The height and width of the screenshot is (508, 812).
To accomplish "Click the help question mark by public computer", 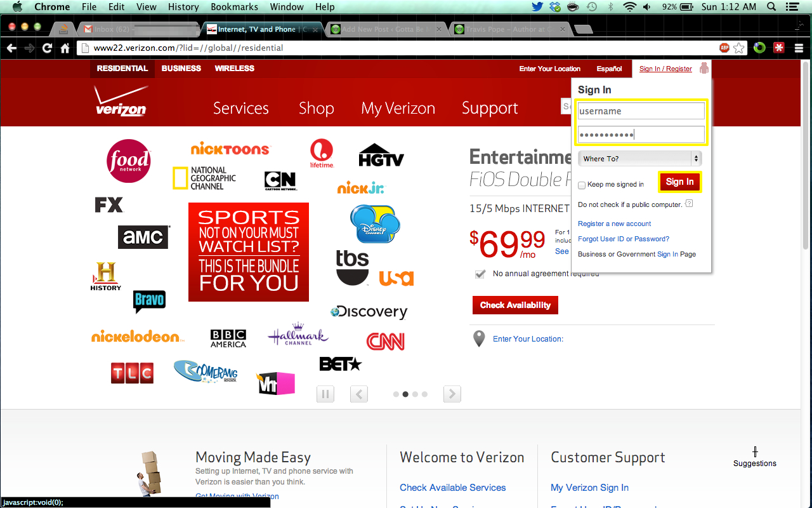I will click(689, 204).
